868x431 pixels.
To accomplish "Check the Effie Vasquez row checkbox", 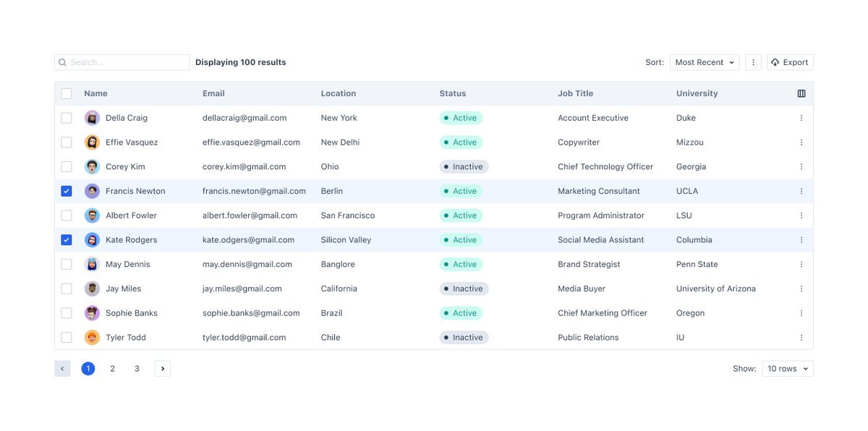I will pos(67,142).
